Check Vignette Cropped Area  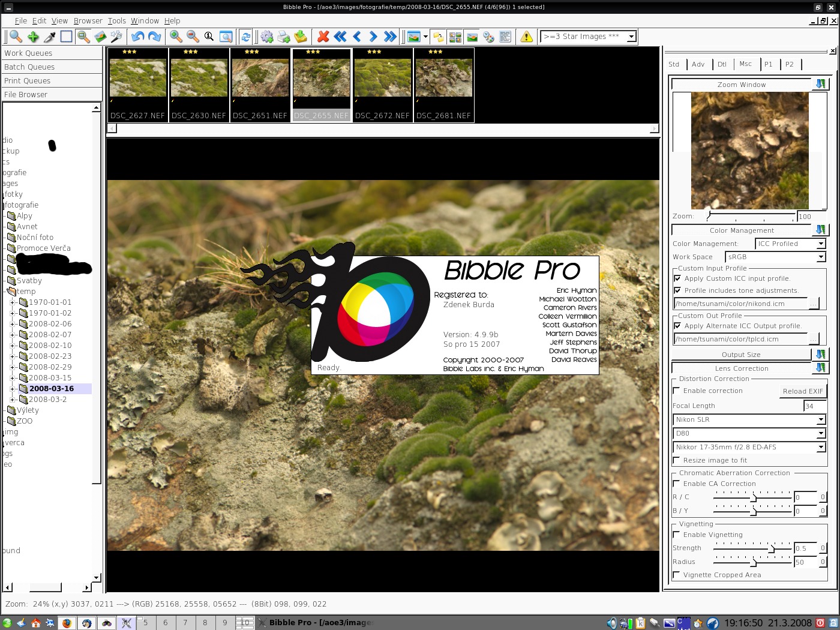pyautogui.click(x=677, y=575)
